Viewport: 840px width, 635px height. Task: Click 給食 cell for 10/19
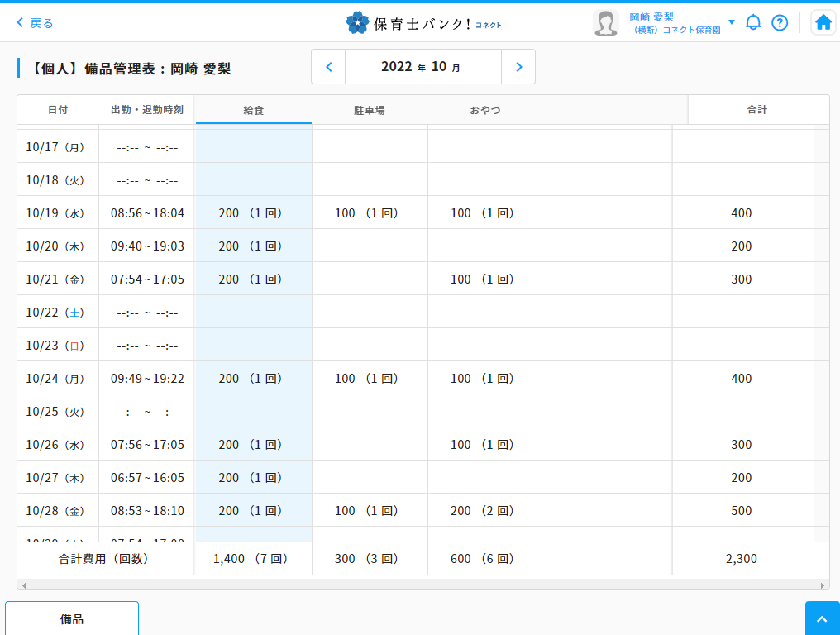click(252, 213)
